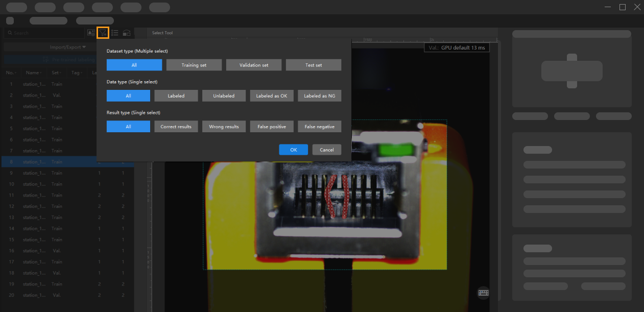Confirm the filter dialog with OK
644x312 pixels.
(x=294, y=150)
